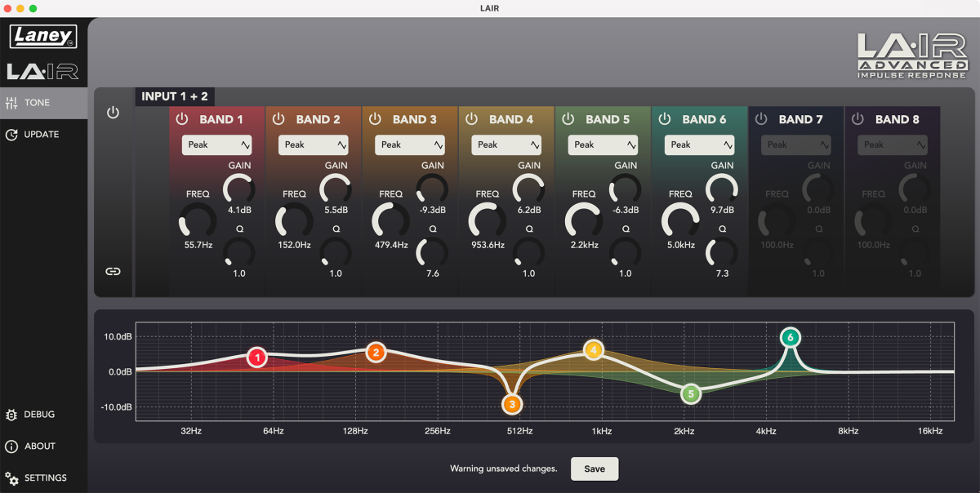Open the Band 2 Peak filter type dropdown
980x493 pixels.
click(313, 144)
